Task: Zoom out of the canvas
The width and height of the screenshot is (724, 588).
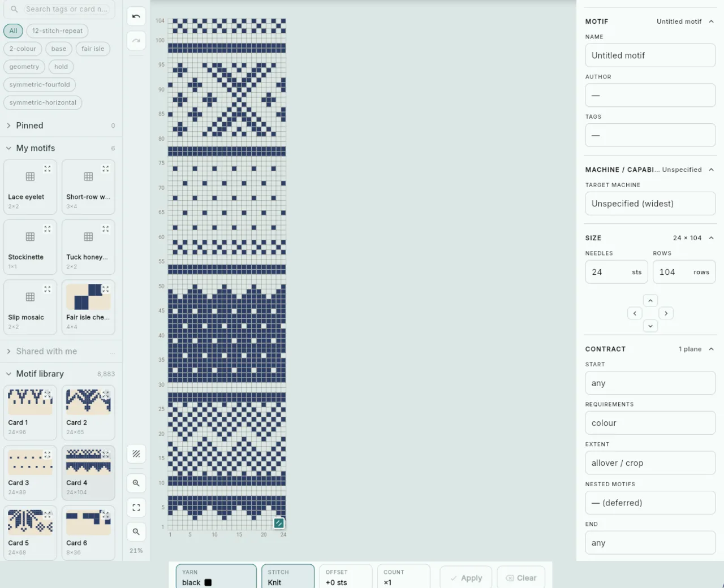Action: pos(136,532)
